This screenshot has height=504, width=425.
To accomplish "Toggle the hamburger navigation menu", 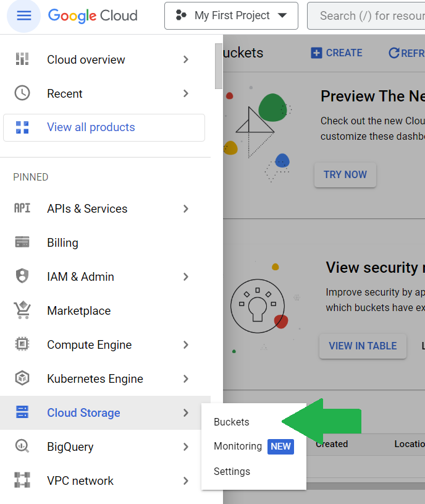I will coord(23,15).
